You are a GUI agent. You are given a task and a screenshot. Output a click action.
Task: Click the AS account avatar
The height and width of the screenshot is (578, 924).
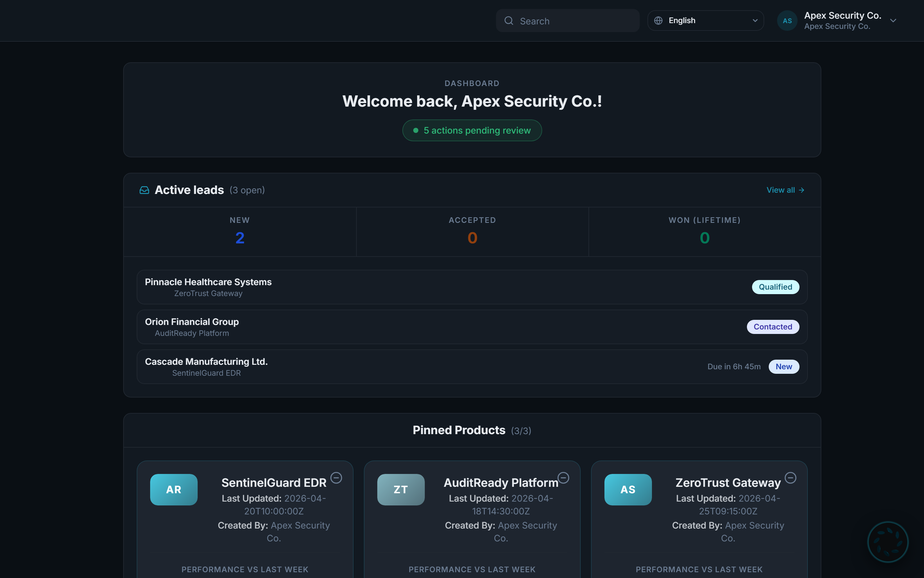(x=787, y=21)
